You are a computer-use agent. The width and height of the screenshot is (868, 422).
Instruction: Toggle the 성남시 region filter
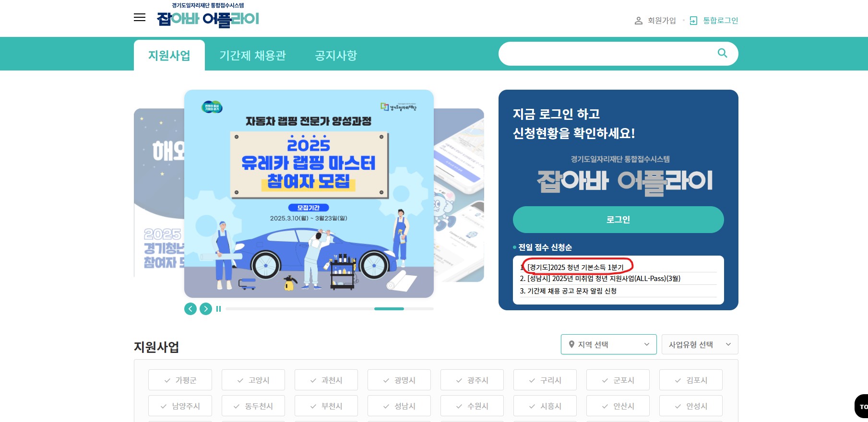(399, 406)
